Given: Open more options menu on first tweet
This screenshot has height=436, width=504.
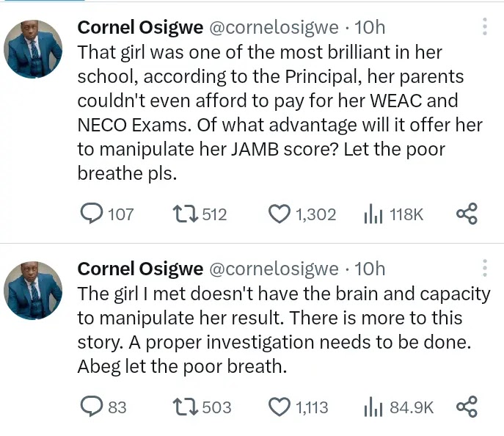Looking at the screenshot, I should 484,27.
